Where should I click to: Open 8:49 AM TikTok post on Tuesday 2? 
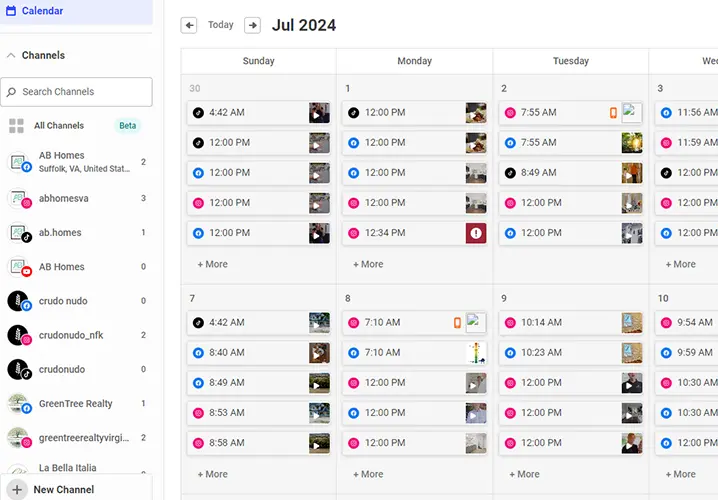(571, 173)
